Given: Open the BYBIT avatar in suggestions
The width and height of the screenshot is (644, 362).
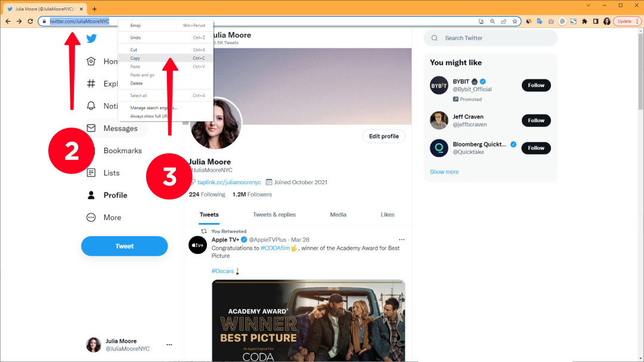Looking at the screenshot, I should [439, 85].
